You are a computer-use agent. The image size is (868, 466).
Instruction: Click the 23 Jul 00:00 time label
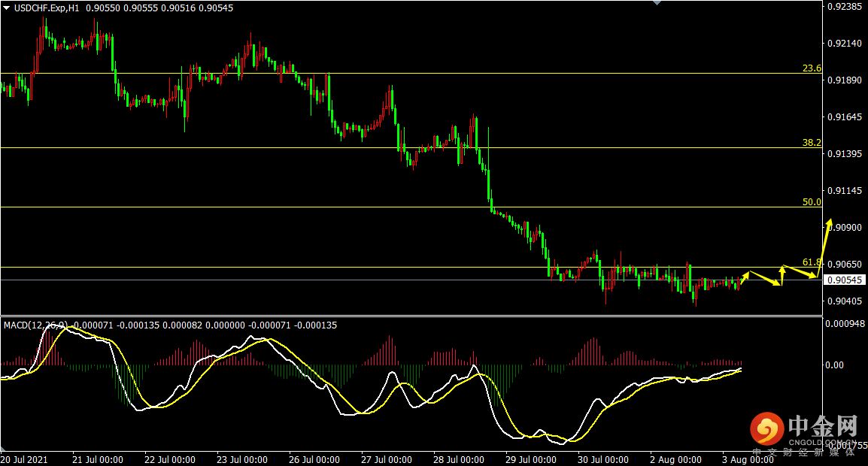242,460
